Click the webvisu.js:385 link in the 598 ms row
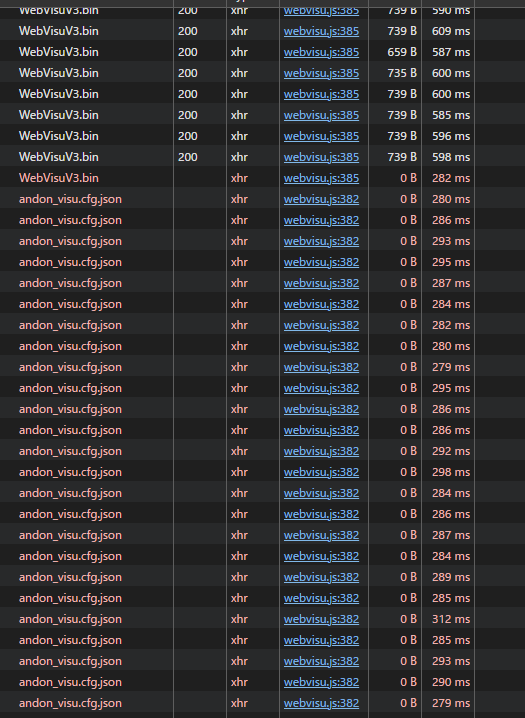 [321, 157]
